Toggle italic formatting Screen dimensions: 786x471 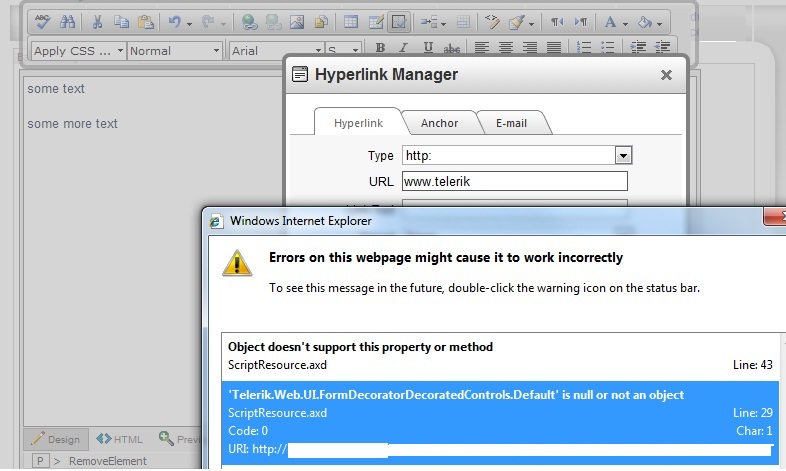coord(404,48)
